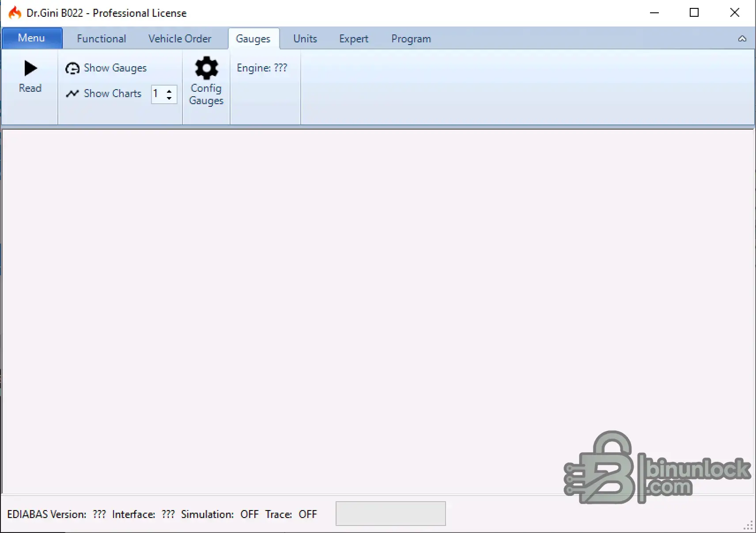This screenshot has width=756, height=533.
Task: Click the Trace OFF status entry
Action: [x=291, y=514]
